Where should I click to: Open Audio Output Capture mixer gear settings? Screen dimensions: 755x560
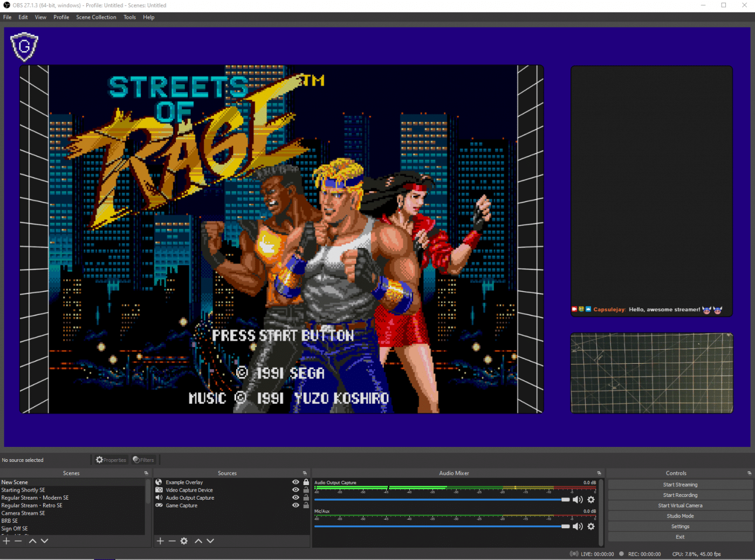coord(591,500)
